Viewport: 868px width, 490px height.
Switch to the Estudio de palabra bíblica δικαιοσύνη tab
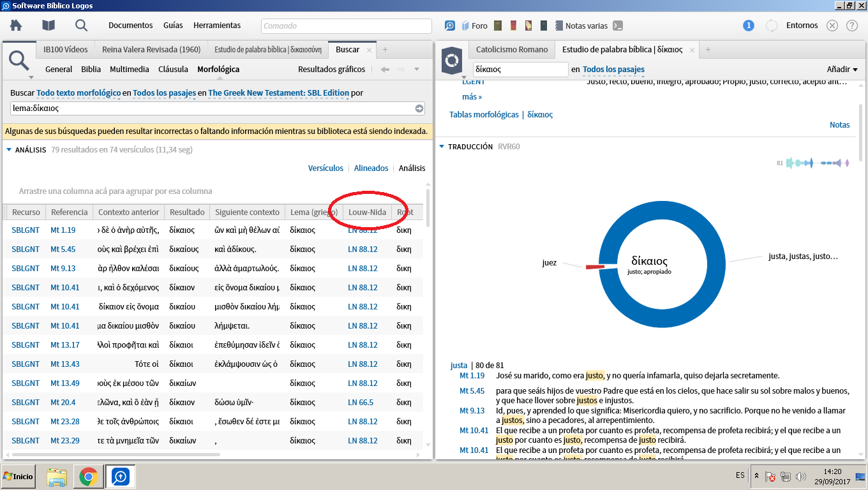pyautogui.click(x=268, y=49)
